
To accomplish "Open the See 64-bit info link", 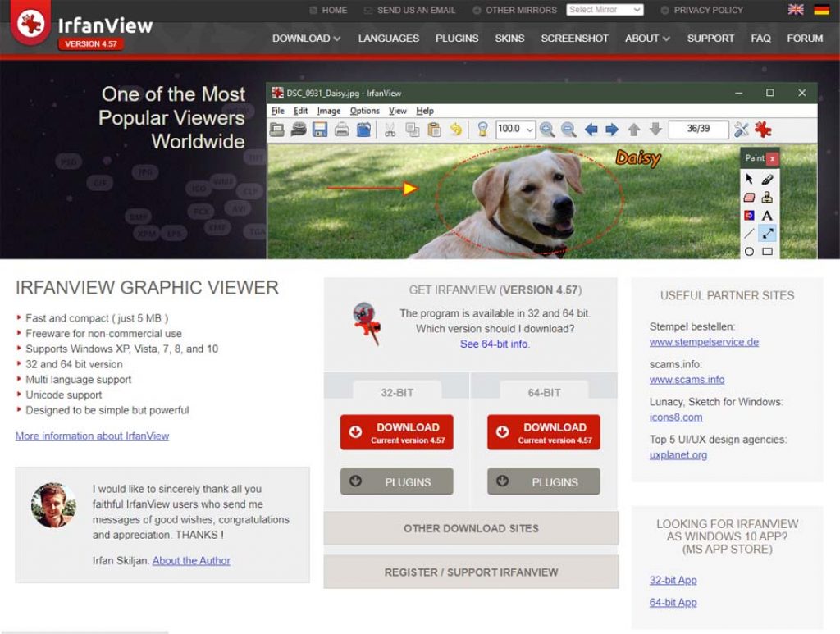I will pyautogui.click(x=494, y=344).
